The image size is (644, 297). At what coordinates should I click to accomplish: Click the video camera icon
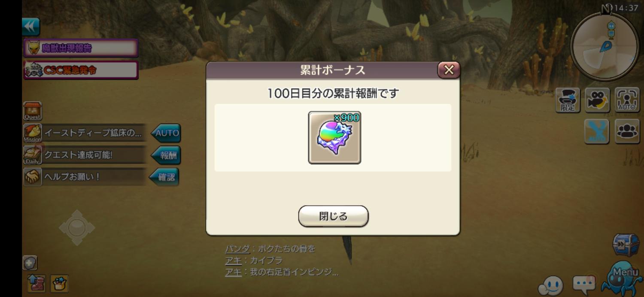[597, 100]
